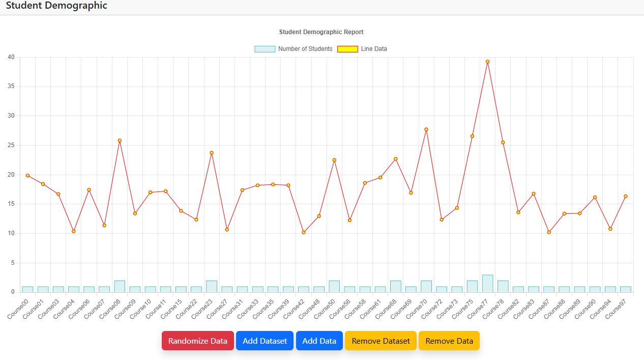Click the line data point for Course70
This screenshot has width=644, height=360.
tap(426, 129)
